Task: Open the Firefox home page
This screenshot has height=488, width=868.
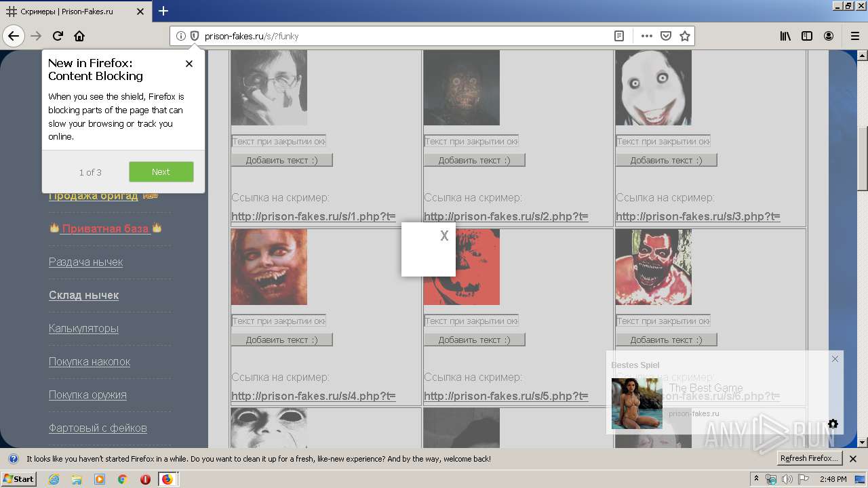Action: (x=79, y=36)
